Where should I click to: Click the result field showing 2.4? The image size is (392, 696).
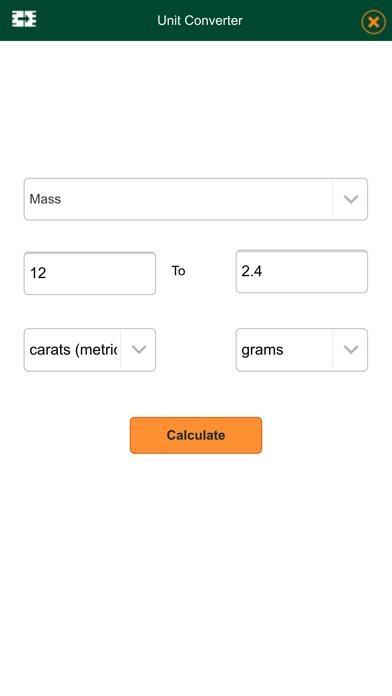pyautogui.click(x=302, y=271)
